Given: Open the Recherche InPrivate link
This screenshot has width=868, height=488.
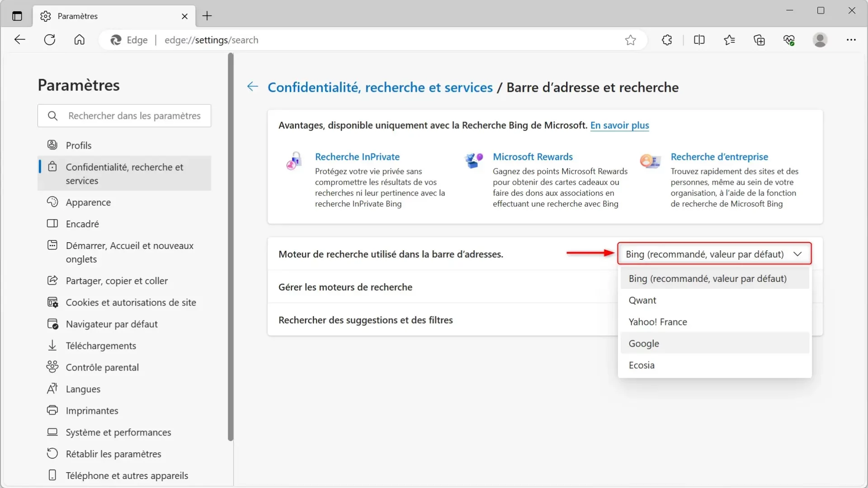Looking at the screenshot, I should pyautogui.click(x=357, y=157).
